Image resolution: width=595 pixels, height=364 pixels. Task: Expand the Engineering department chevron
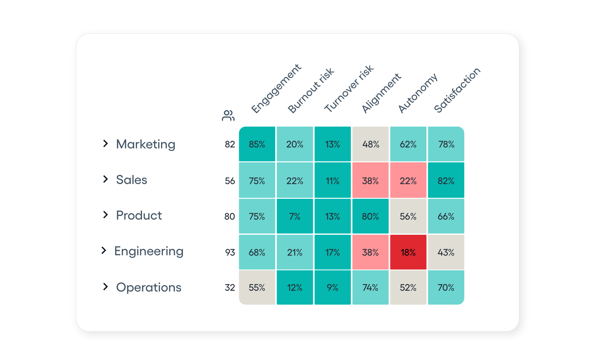[104, 251]
